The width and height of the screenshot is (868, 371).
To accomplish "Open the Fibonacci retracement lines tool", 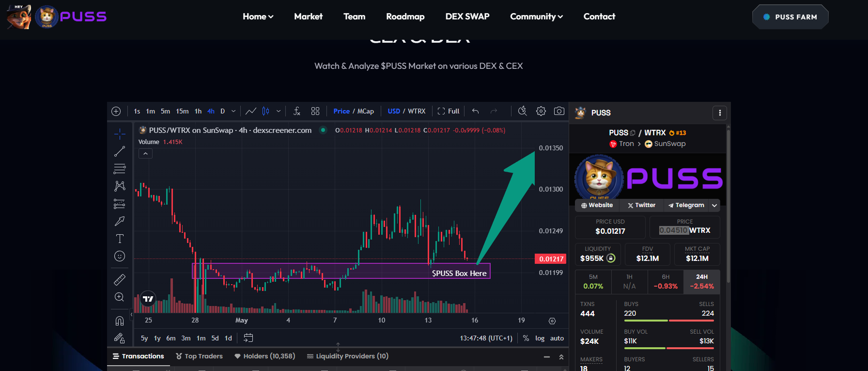I will point(120,169).
